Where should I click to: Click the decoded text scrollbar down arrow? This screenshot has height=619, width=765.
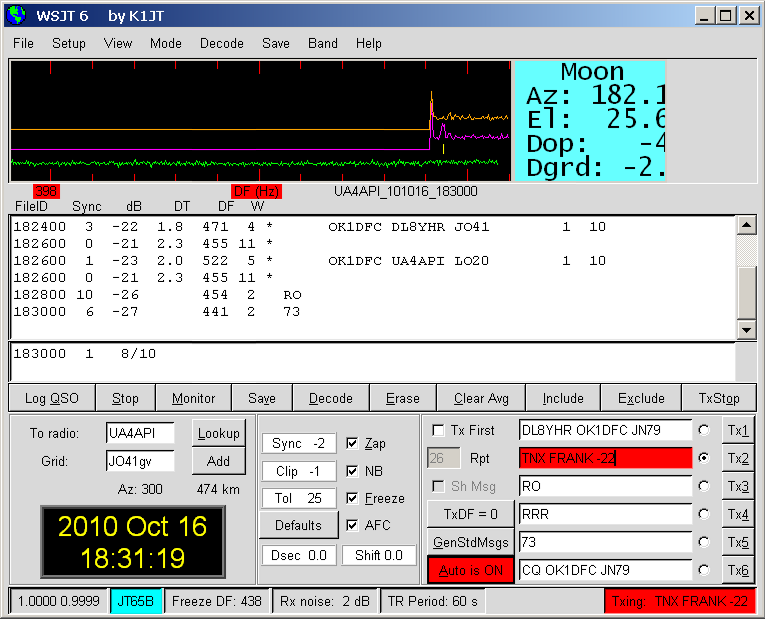pos(746,330)
